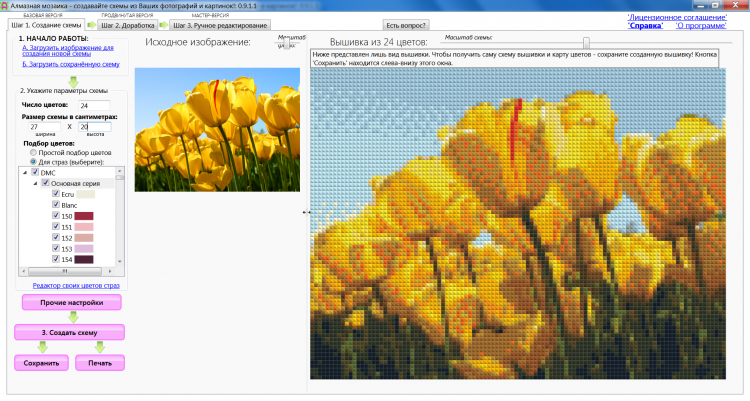Click the color list scroll right arrow
Image resolution: width=750 pixels, height=401 pixels.
[x=110, y=271]
